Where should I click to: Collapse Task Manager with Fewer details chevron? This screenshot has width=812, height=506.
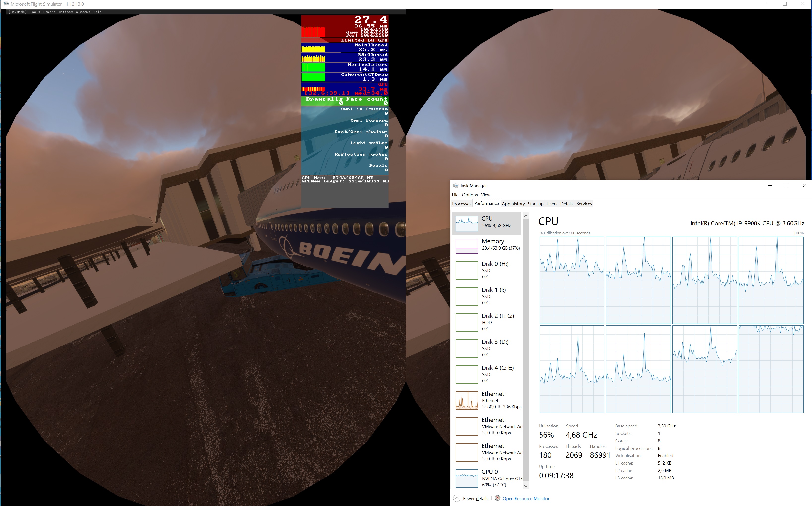coord(457,498)
